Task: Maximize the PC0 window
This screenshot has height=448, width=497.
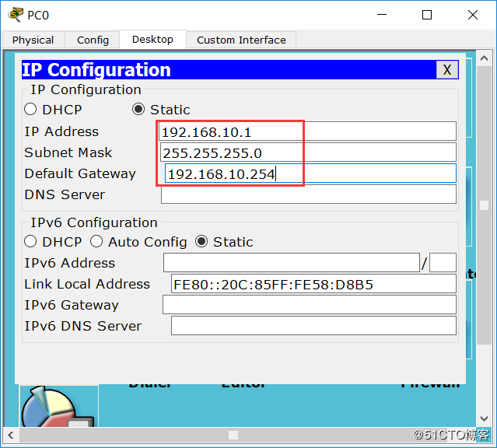Action: [x=427, y=15]
